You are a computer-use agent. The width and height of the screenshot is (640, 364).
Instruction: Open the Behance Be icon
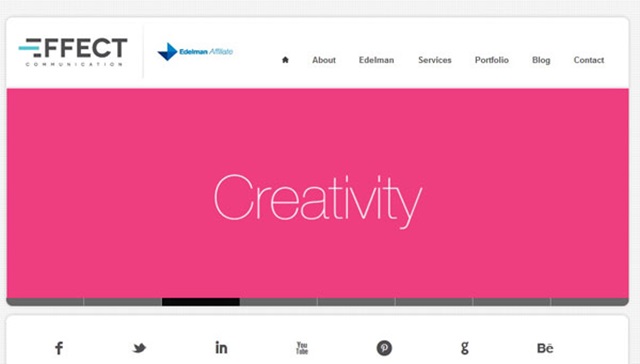coord(545,348)
